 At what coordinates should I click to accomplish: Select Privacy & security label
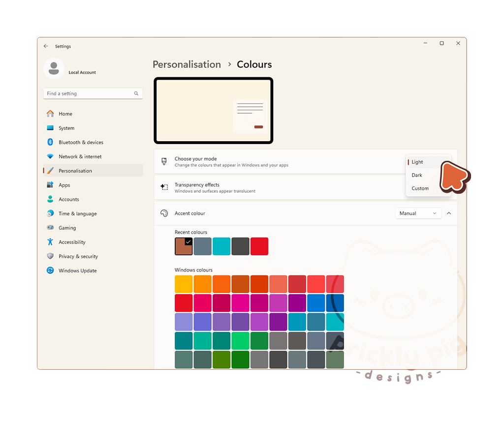tap(78, 256)
